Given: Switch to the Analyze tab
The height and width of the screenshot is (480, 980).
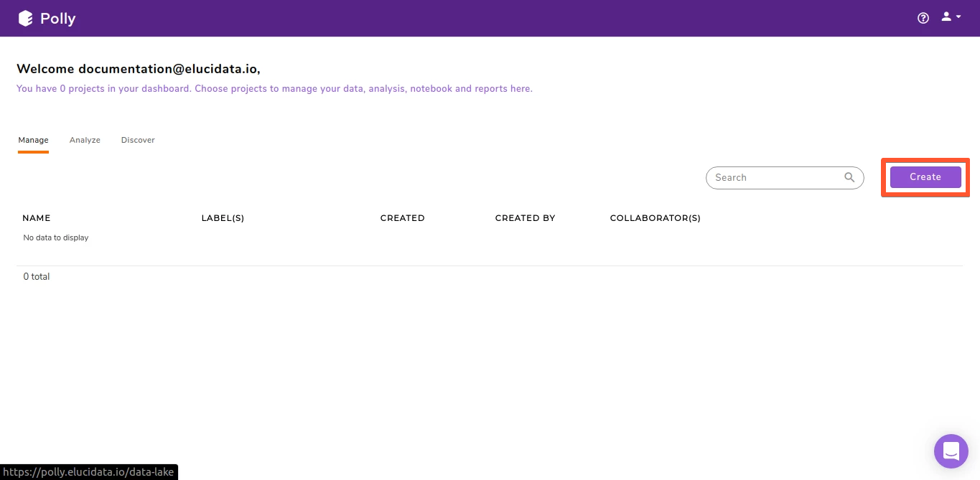Looking at the screenshot, I should point(85,140).
